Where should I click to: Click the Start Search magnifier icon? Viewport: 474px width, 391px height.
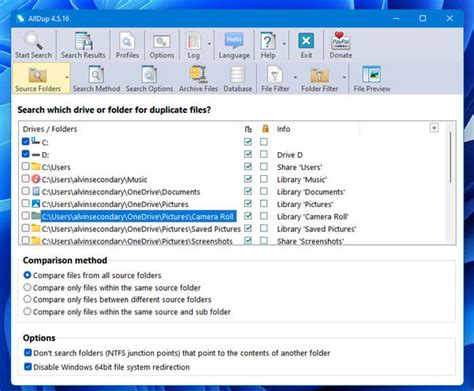[x=33, y=41]
